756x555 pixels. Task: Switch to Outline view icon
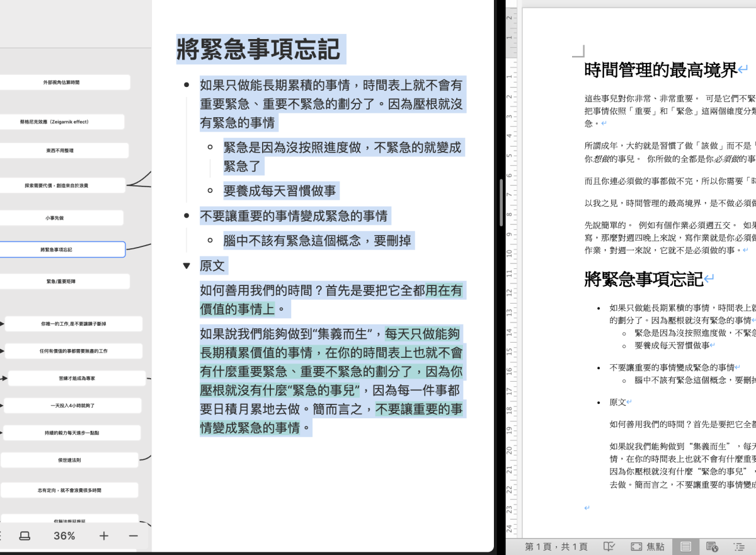[x=740, y=546]
